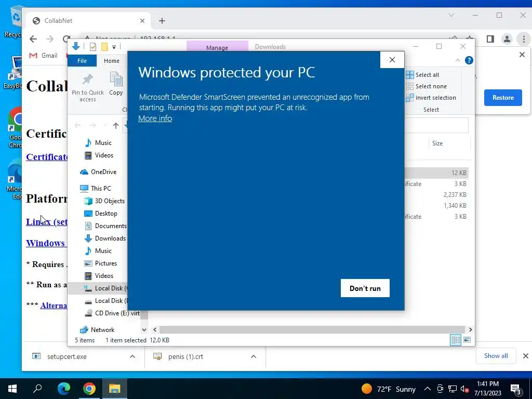Select CD Drive (E:) in navigation tree
This screenshot has width=532, height=399.
112,313
